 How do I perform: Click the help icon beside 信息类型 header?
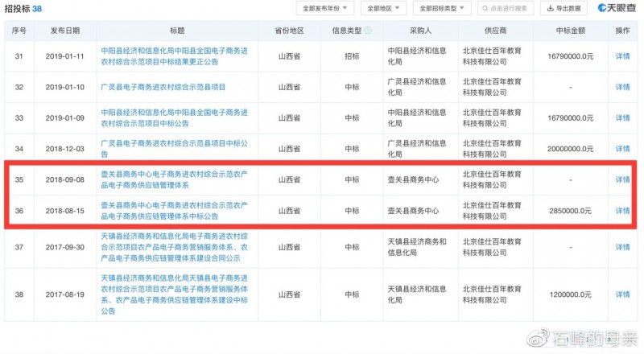(x=368, y=31)
